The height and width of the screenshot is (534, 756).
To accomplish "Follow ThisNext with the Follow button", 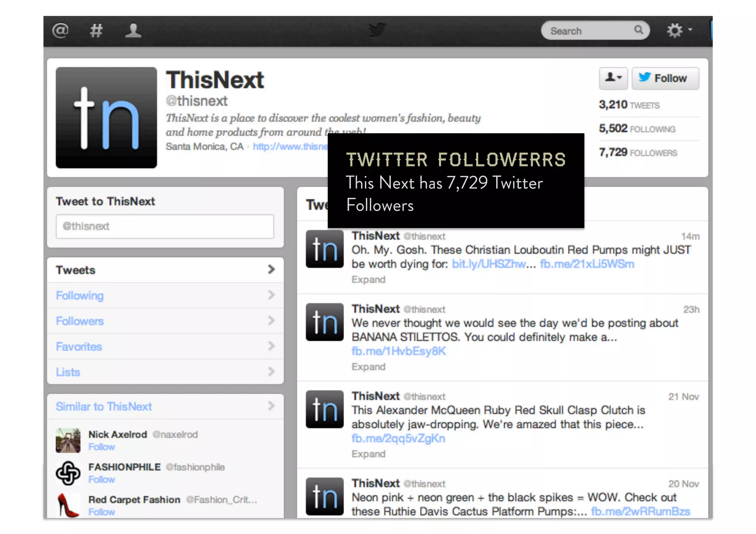I will (665, 78).
